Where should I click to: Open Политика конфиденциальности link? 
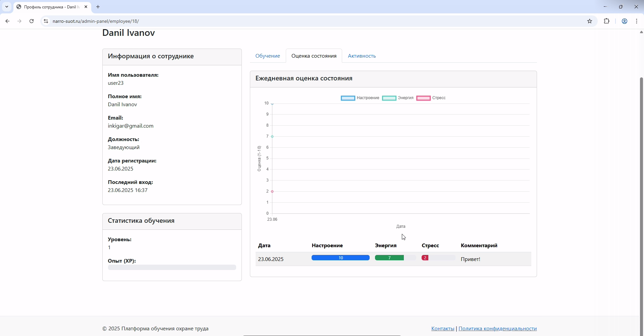[497, 329]
